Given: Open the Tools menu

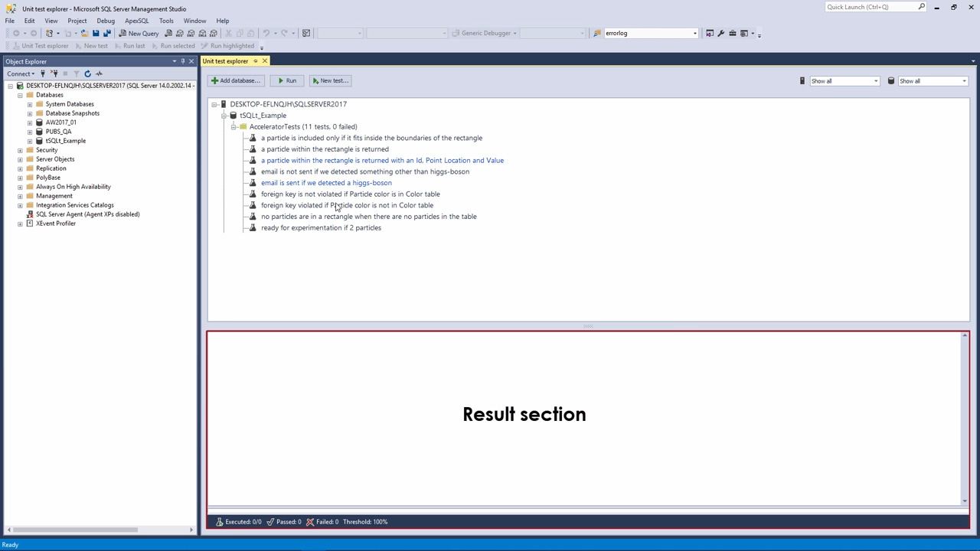Looking at the screenshot, I should [166, 21].
